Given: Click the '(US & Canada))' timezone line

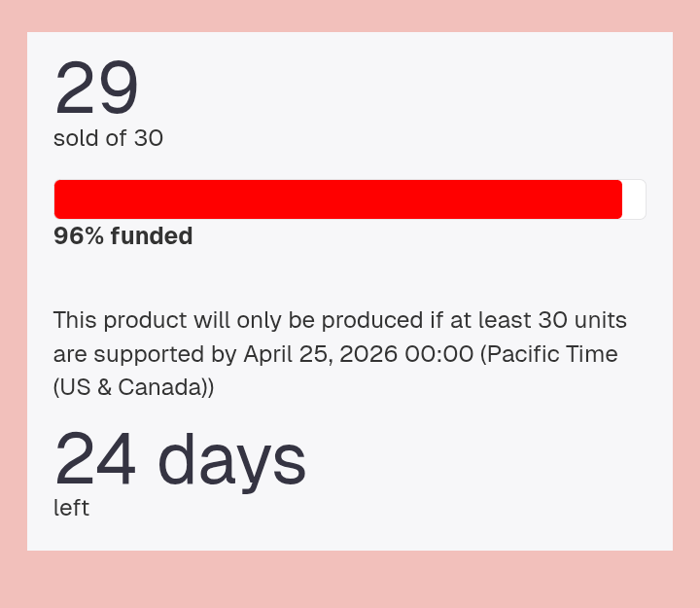Looking at the screenshot, I should point(133,387).
